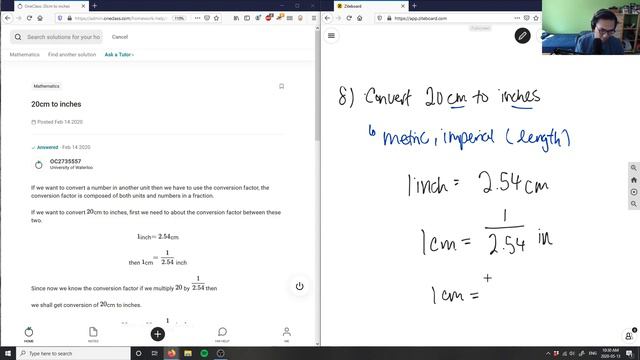Open Spotify from the taskbar
Viewport: 640px width, 360px height.
pos(204,353)
